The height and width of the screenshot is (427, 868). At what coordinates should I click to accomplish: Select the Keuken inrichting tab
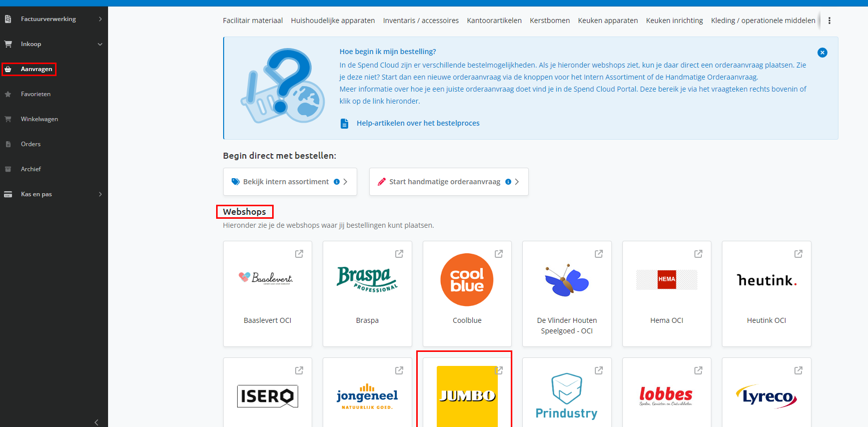(x=674, y=21)
